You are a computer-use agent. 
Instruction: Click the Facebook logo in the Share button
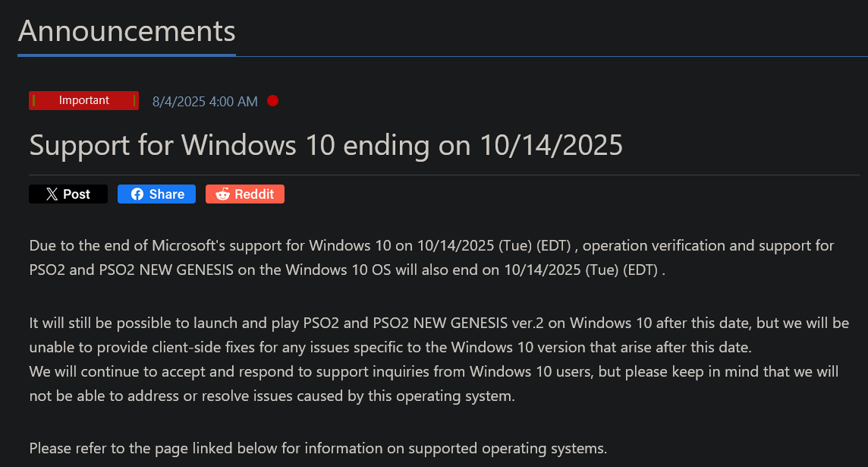[137, 194]
